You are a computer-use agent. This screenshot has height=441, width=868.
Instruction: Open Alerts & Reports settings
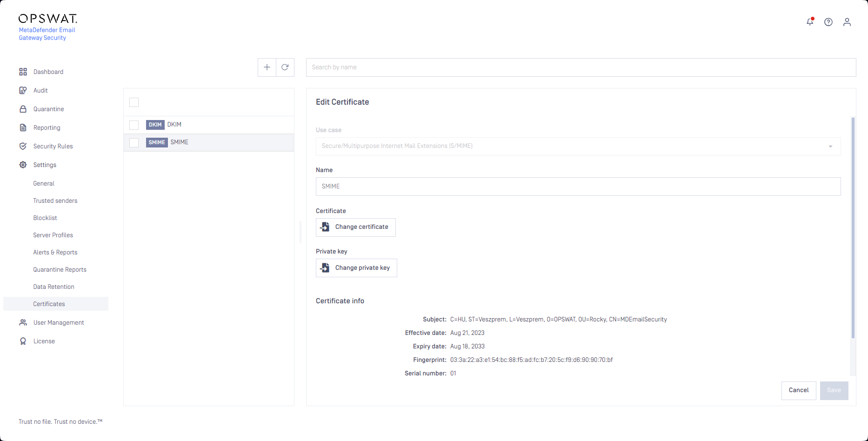[55, 252]
